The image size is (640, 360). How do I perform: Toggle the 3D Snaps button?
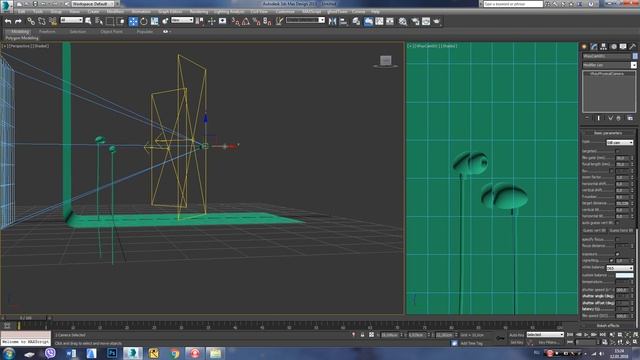pyautogui.click(x=236, y=21)
